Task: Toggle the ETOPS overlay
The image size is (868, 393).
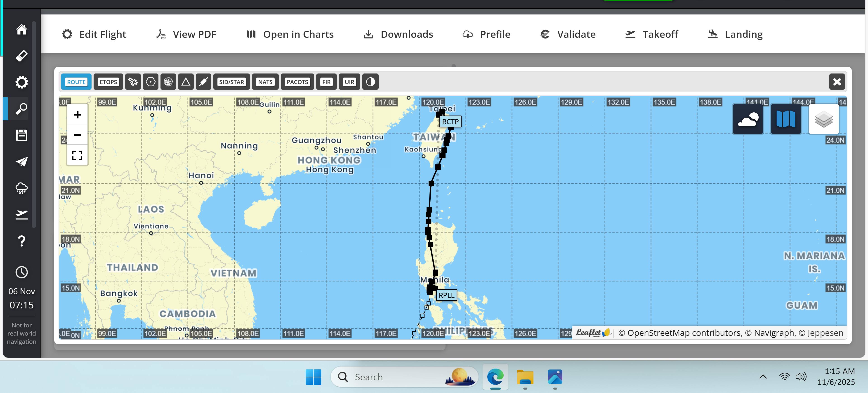Action: [108, 82]
